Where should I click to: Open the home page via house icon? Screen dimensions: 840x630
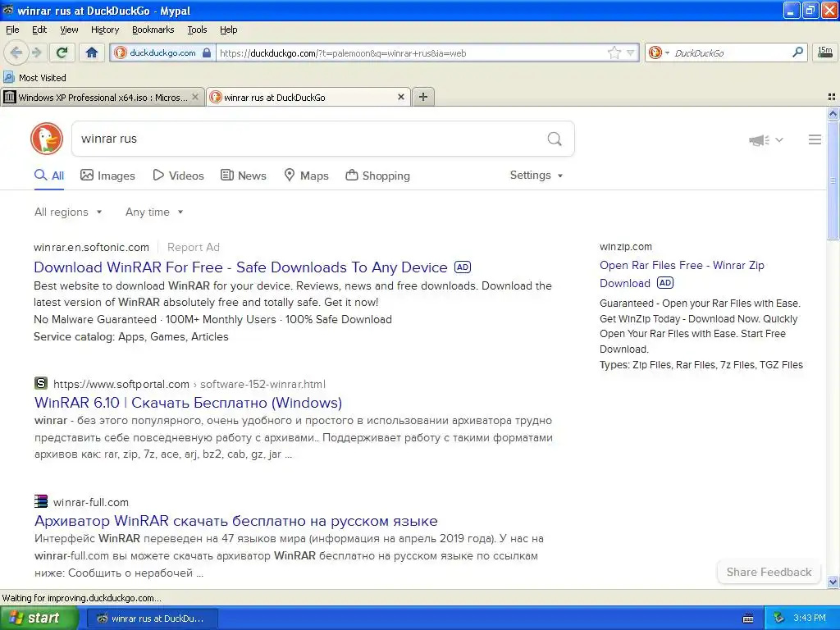click(x=92, y=52)
